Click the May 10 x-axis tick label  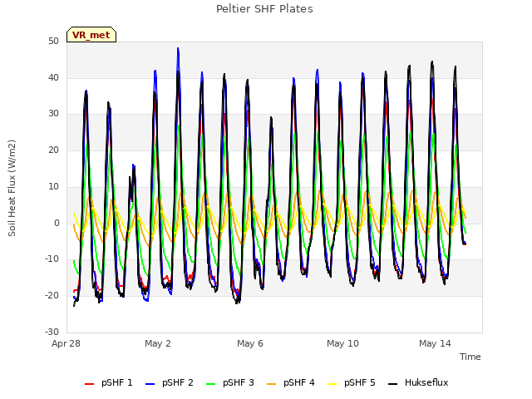pyautogui.click(x=342, y=343)
